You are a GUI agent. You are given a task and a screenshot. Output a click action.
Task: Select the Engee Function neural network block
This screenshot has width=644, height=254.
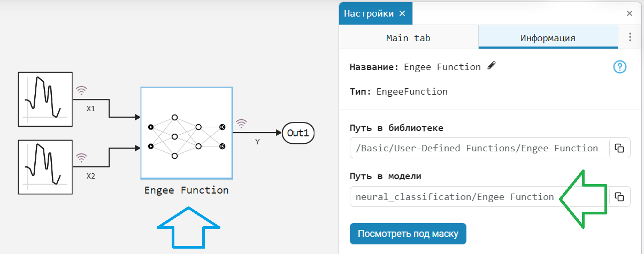[x=186, y=132]
